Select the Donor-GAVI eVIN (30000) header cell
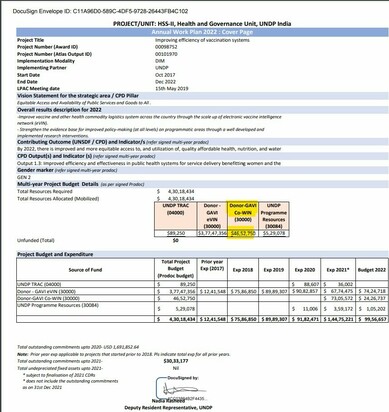Screen dimensions: 389x412 [212, 216]
